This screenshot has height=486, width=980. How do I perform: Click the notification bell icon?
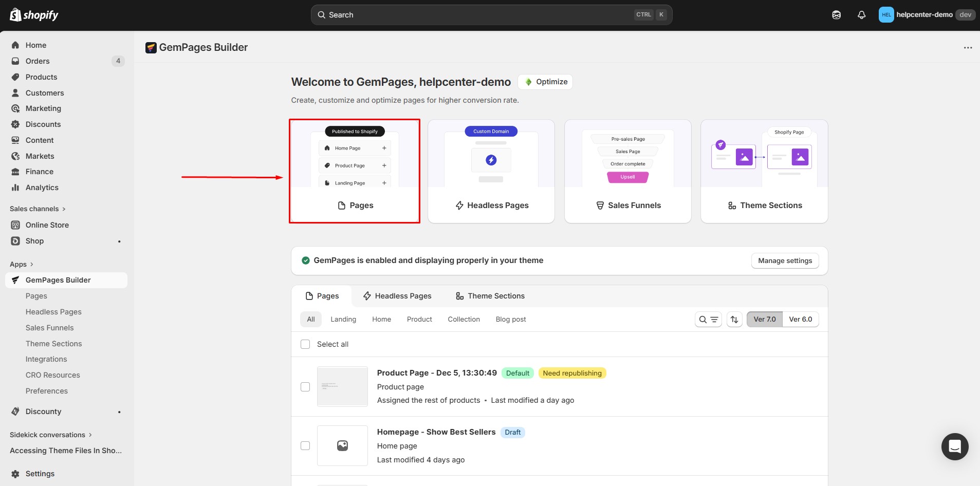(x=861, y=14)
